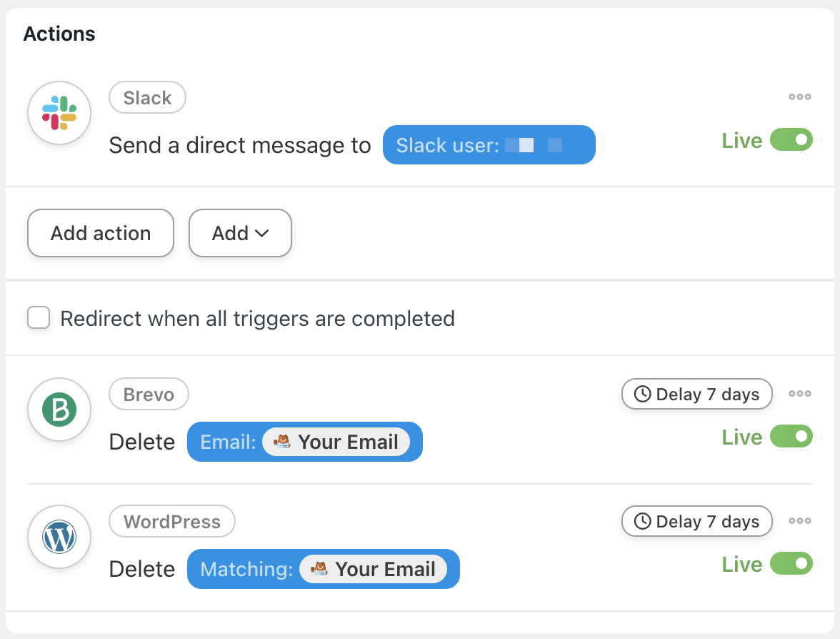Disable the Slack action Live toggle
The image size is (840, 639).
pyautogui.click(x=791, y=139)
